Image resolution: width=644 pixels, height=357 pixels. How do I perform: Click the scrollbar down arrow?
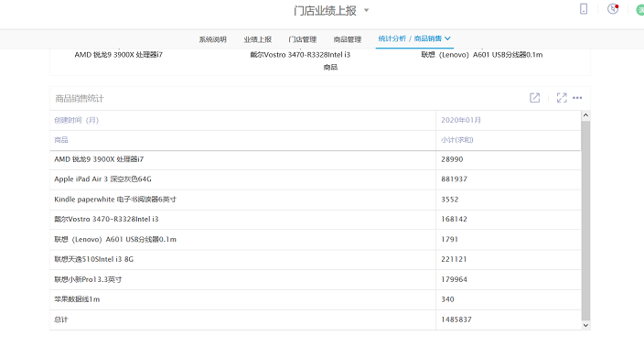tap(585, 325)
